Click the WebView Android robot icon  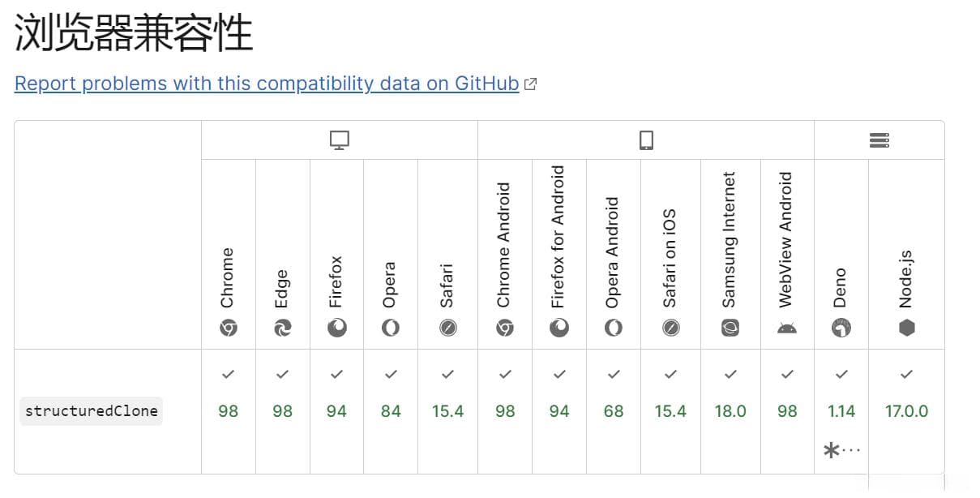click(787, 328)
